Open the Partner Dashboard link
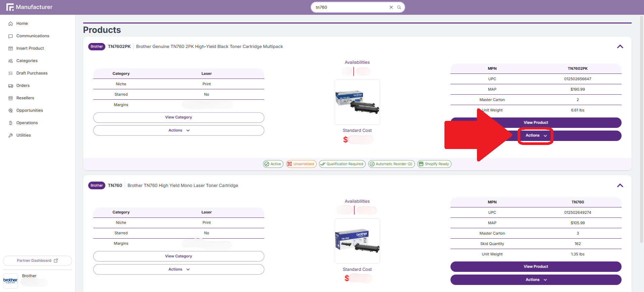 [x=38, y=261]
